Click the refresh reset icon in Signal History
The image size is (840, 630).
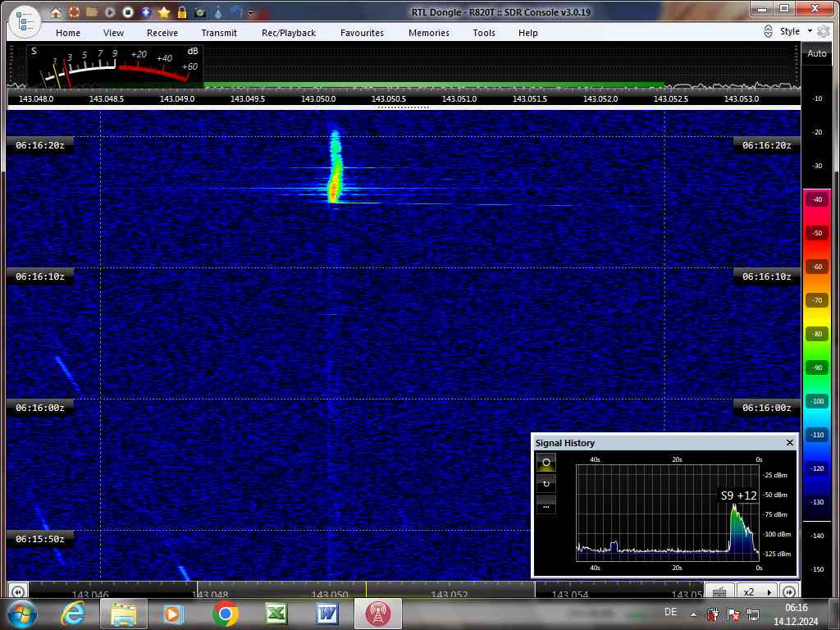[x=546, y=484]
